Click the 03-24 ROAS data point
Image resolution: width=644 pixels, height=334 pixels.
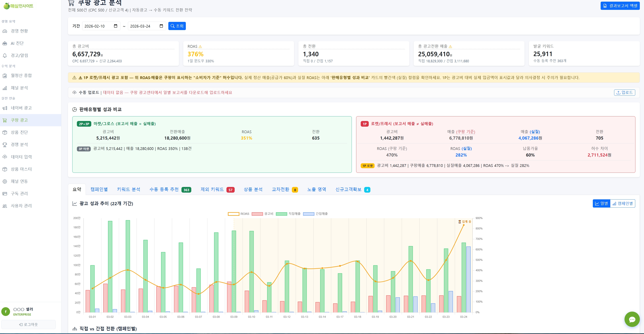[464, 225]
